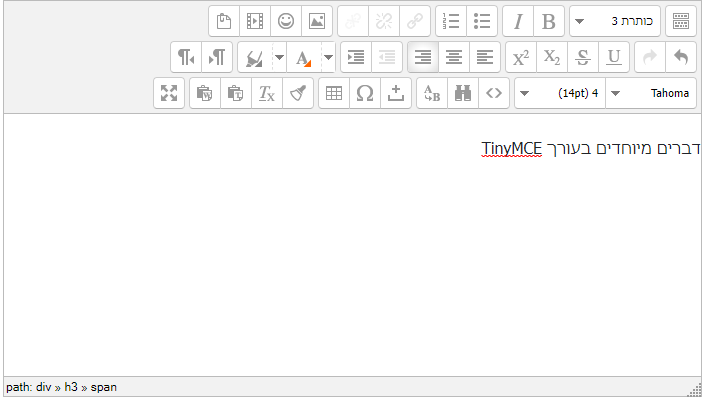
Task: Align text to the right
Action: [423, 57]
